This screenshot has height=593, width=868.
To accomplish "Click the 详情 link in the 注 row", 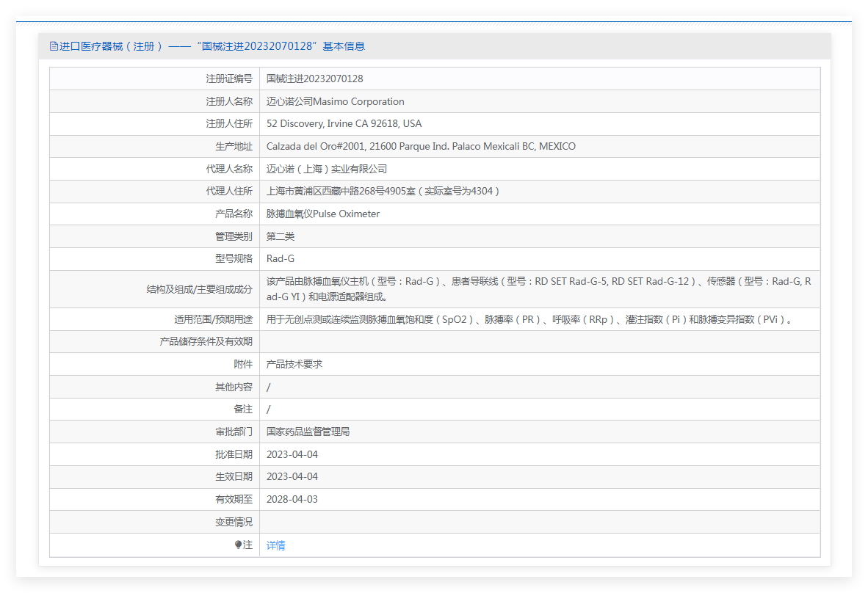I will click(275, 545).
